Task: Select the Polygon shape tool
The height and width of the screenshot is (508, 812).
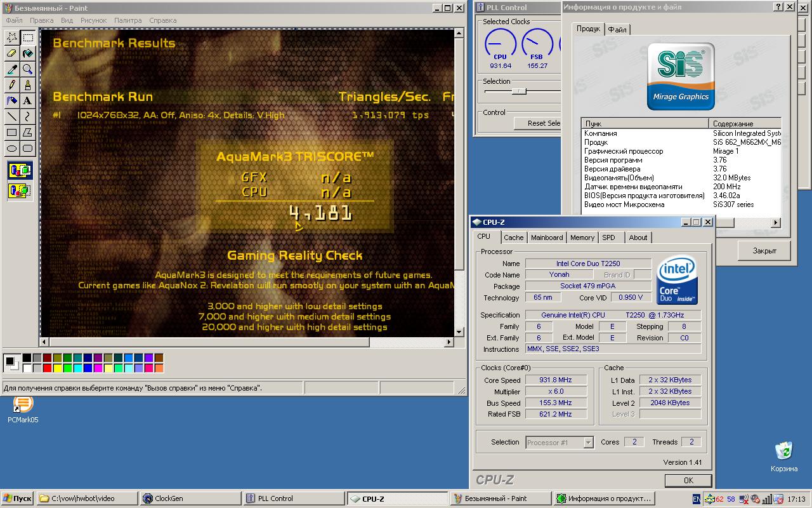Action: (27, 133)
